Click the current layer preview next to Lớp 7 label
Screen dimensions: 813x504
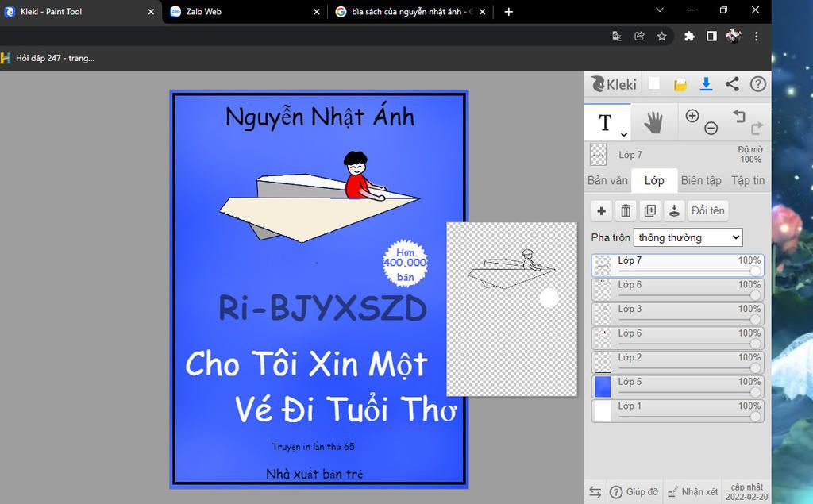pyautogui.click(x=599, y=155)
